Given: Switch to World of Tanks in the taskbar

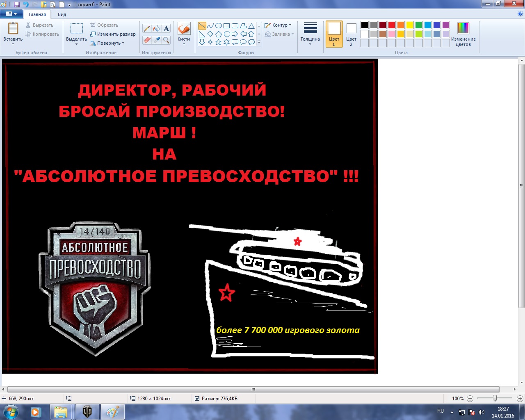Looking at the screenshot, I should click(87, 412).
